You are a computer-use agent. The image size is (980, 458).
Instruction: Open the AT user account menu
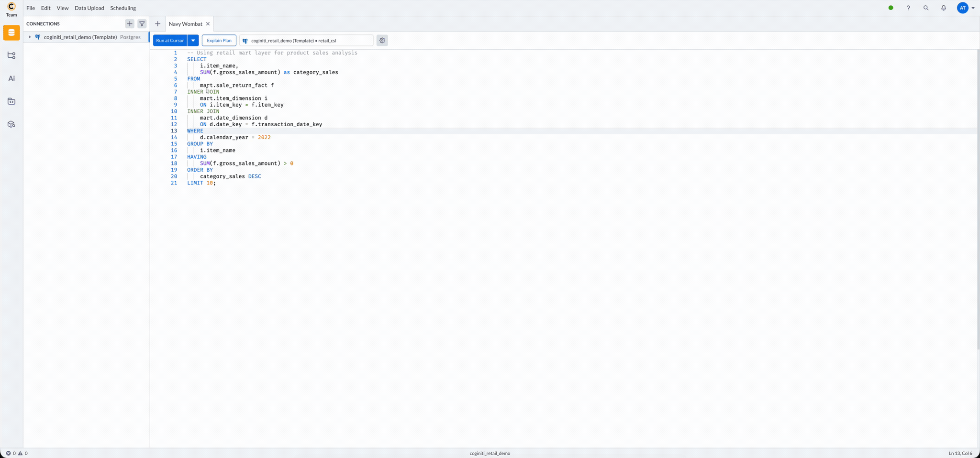click(966, 8)
